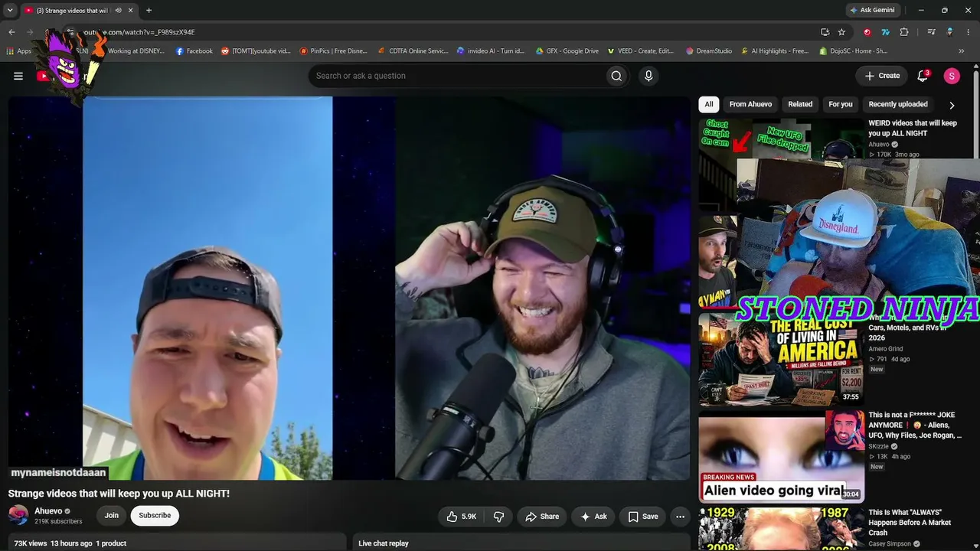The height and width of the screenshot is (551, 980).
Task: Share the video
Action: click(x=542, y=517)
